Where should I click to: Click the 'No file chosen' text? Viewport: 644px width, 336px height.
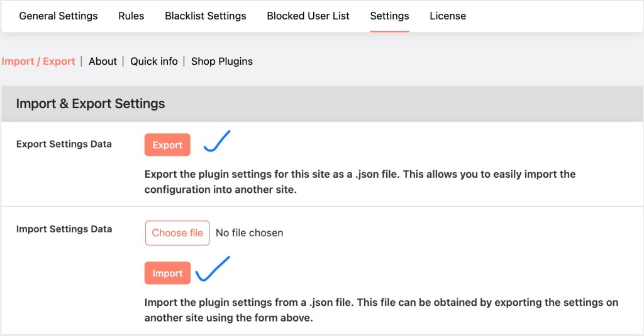pos(250,233)
